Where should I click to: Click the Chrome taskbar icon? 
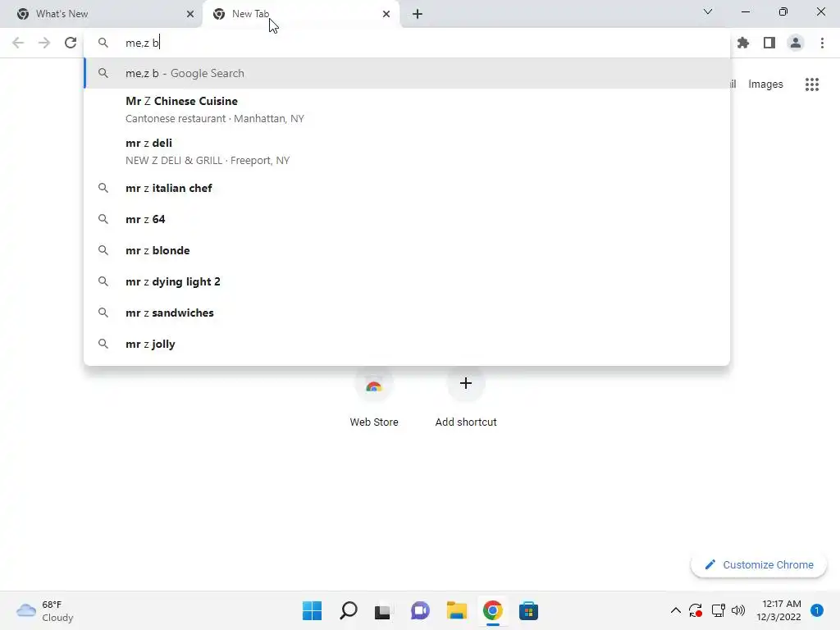pos(492,610)
